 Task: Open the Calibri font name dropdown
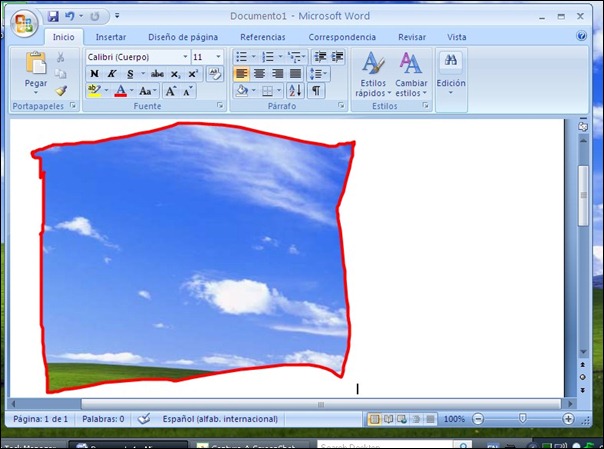tap(185, 57)
